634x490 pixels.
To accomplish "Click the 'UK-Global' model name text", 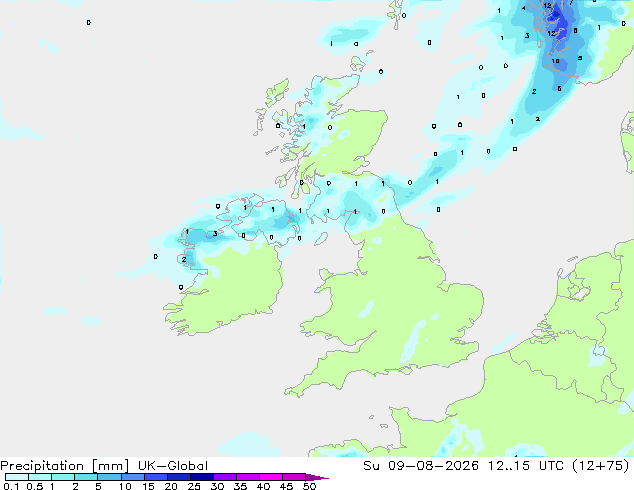I will [173, 466].
